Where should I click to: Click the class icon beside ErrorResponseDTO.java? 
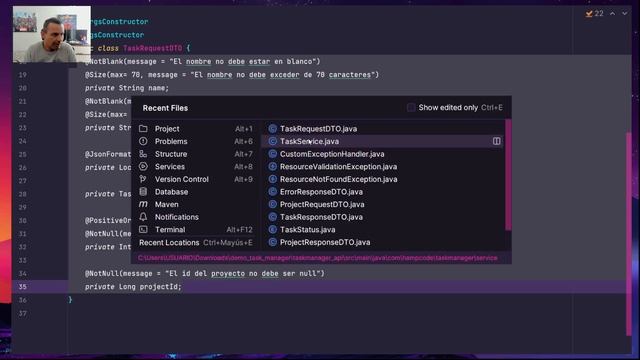pyautogui.click(x=273, y=192)
